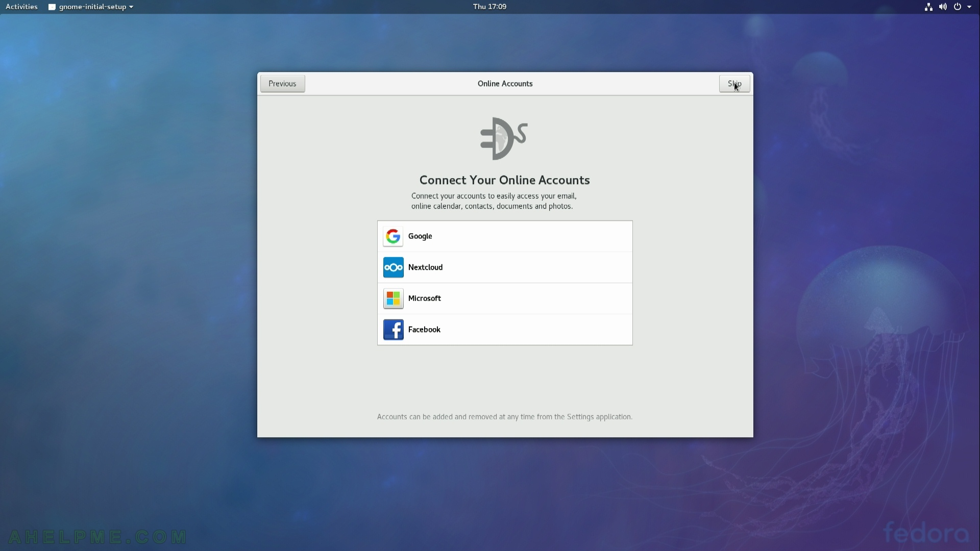The image size is (980, 551).
Task: Select the Google account label
Action: pyautogui.click(x=420, y=236)
